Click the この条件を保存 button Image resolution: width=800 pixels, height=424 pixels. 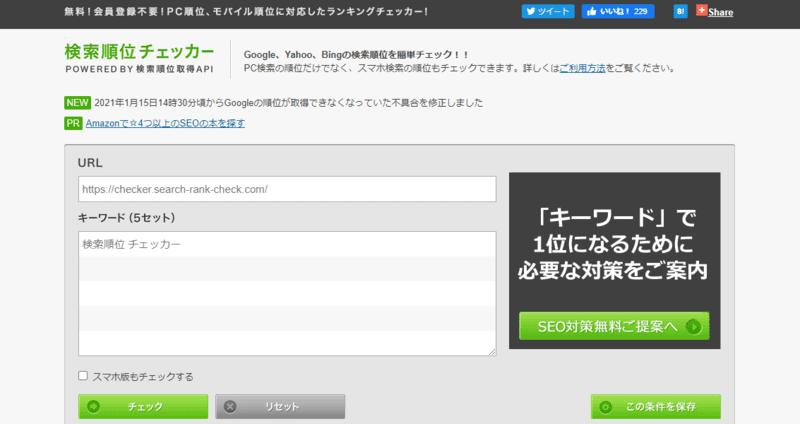click(655, 407)
